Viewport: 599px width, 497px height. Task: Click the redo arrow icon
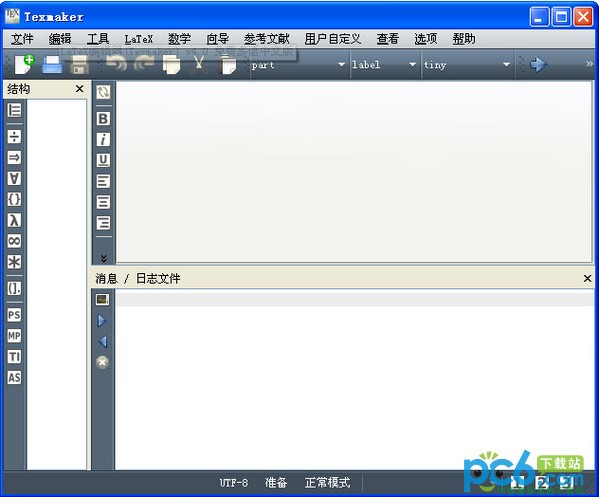144,63
